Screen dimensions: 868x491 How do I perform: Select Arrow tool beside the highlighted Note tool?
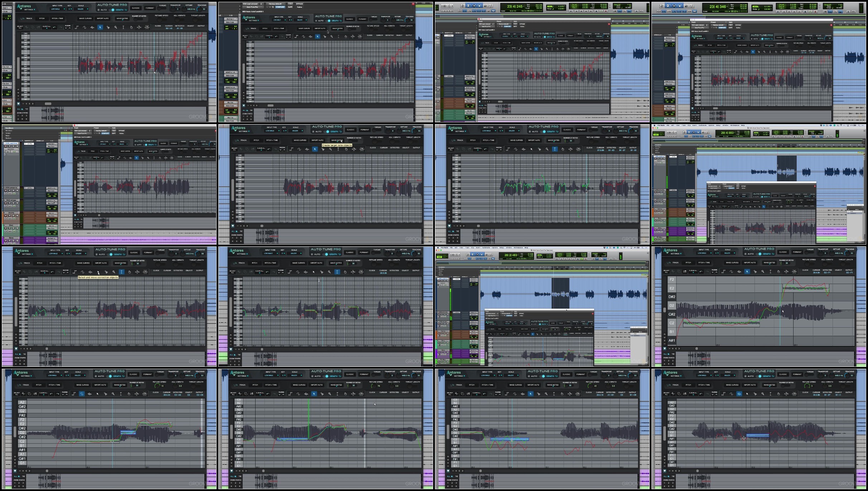[747, 394]
